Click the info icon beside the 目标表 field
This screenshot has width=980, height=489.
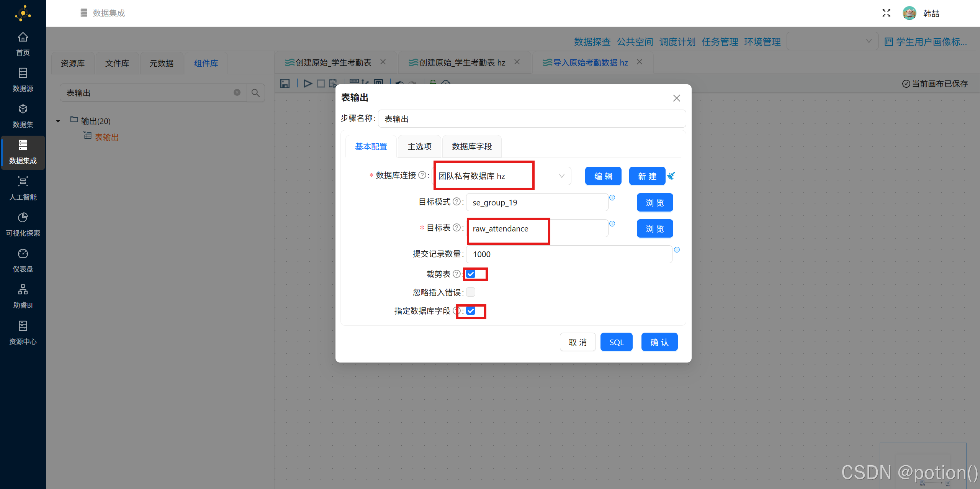point(612,224)
